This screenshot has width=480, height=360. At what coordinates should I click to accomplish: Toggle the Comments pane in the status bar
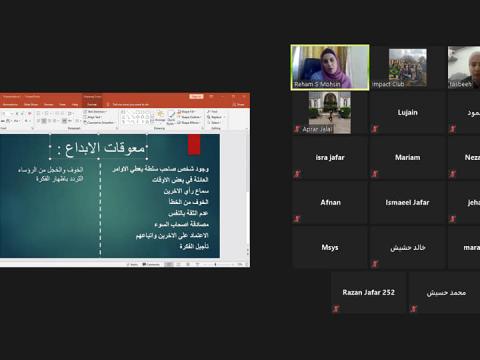point(151,264)
